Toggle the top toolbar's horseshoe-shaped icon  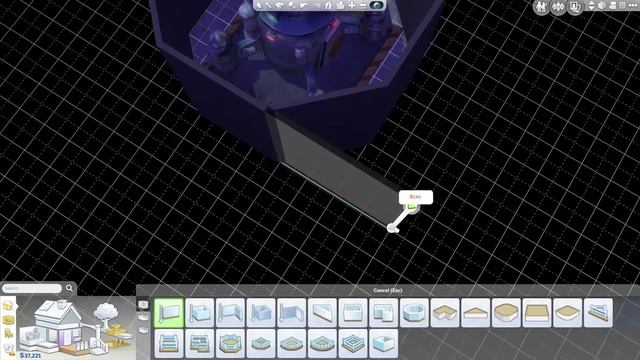(x=328, y=5)
